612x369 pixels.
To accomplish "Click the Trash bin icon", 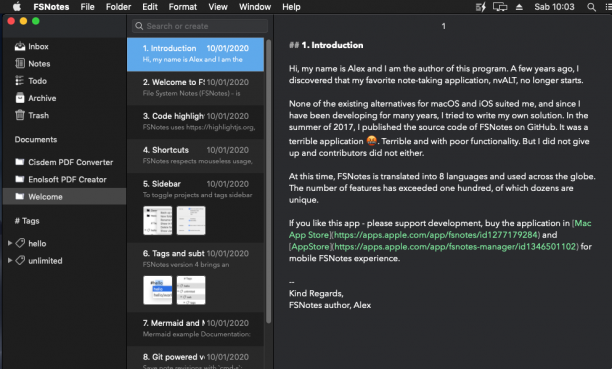I will pyautogui.click(x=20, y=115).
